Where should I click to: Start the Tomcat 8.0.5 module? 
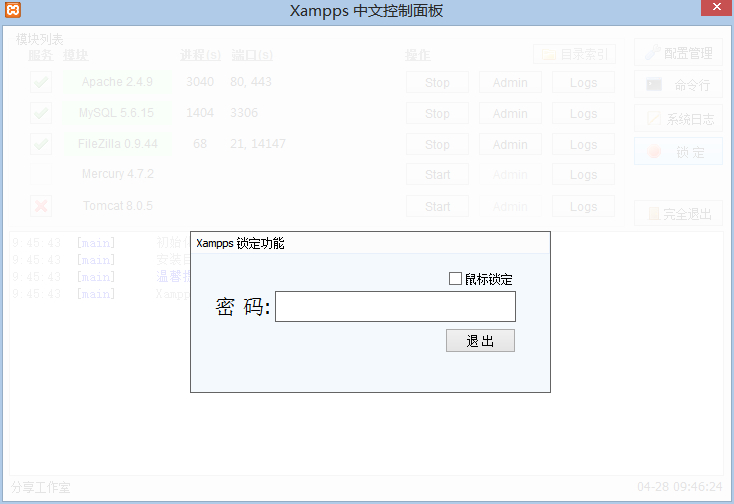pyautogui.click(x=437, y=206)
